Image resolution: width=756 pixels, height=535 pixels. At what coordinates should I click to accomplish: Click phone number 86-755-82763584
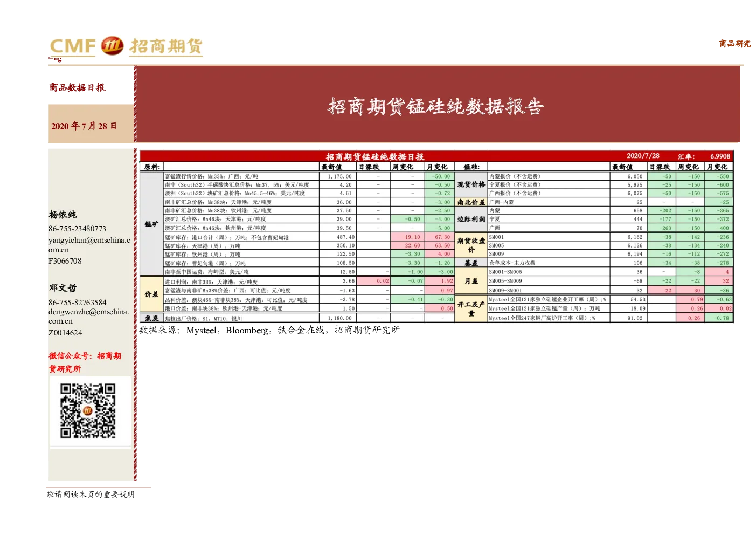[77, 303]
